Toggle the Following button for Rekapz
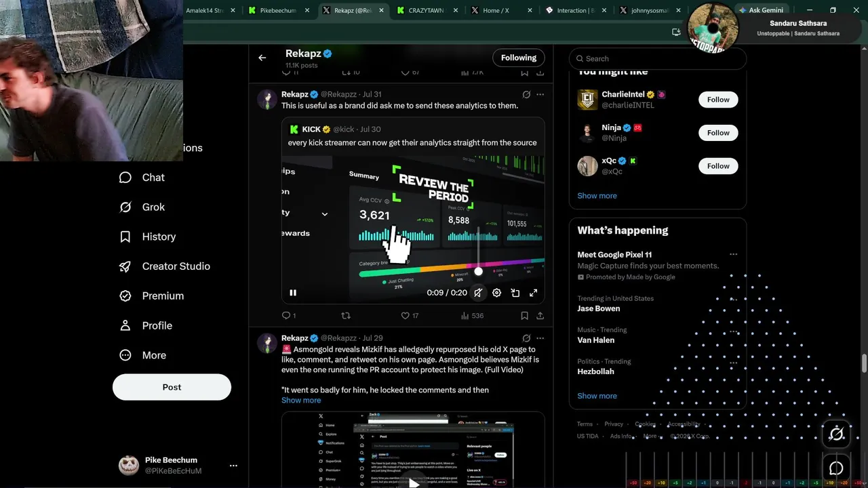The width and height of the screenshot is (868, 488). coord(519,58)
